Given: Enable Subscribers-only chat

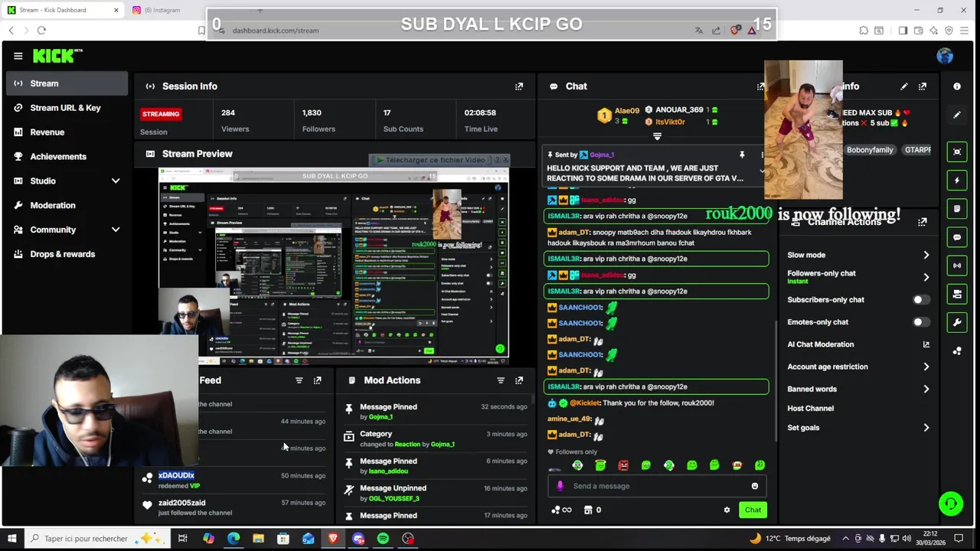Looking at the screenshot, I should point(921,300).
